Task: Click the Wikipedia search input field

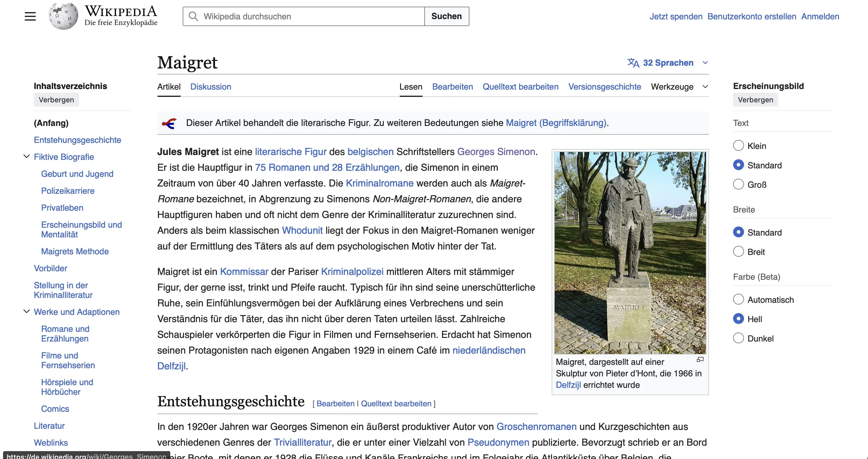Action: tap(303, 16)
